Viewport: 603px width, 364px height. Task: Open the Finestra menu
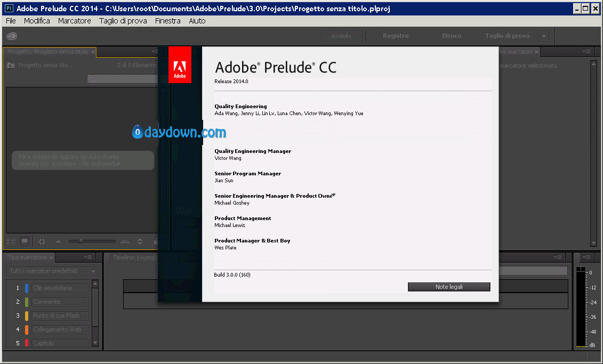[x=167, y=21]
